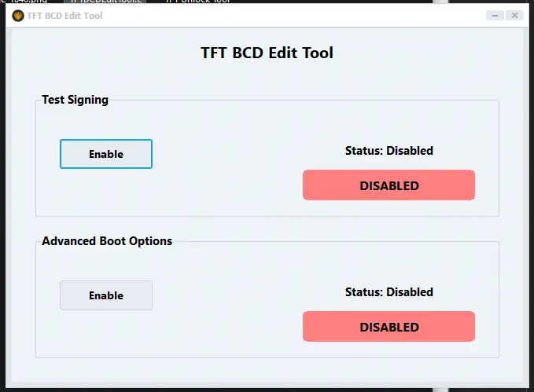Click the large TFT BCD Edit Tool heading

pyautogui.click(x=267, y=53)
